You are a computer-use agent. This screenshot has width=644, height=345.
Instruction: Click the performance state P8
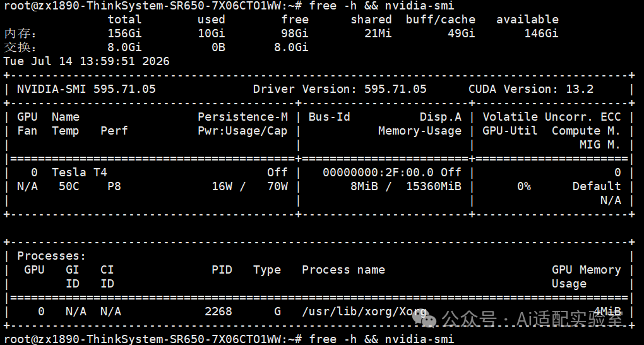tap(114, 186)
